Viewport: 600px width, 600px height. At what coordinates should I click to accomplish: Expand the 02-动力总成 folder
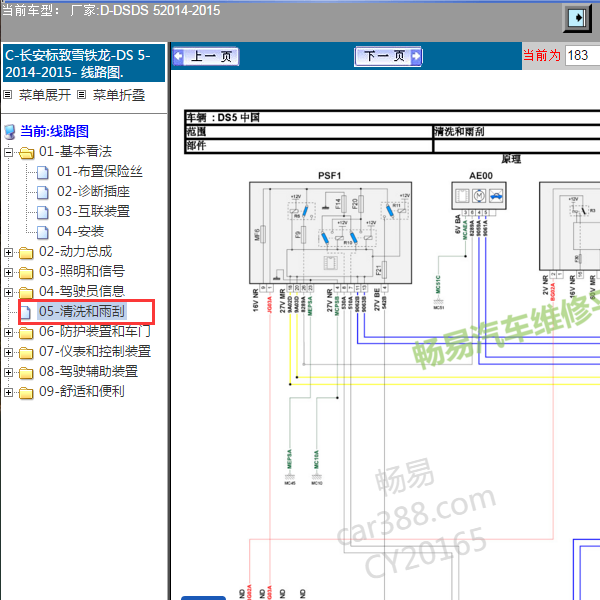(8, 253)
